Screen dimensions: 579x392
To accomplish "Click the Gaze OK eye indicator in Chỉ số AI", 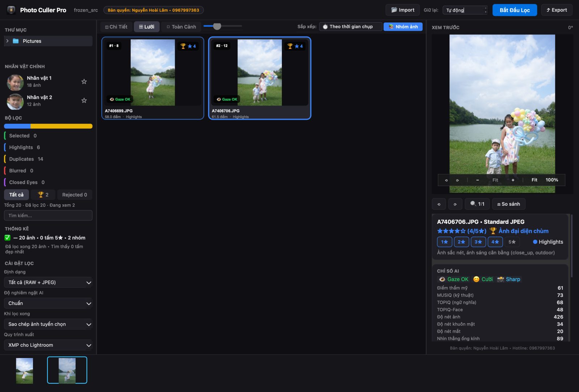I will (x=453, y=279).
